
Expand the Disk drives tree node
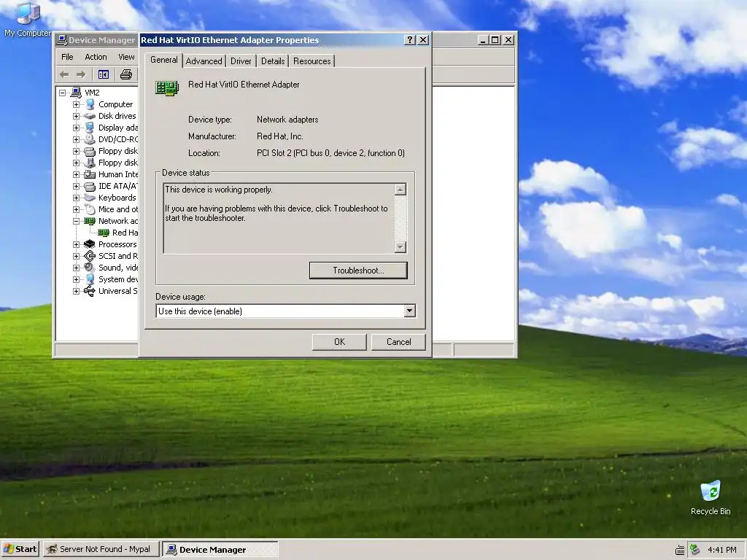coord(76,116)
